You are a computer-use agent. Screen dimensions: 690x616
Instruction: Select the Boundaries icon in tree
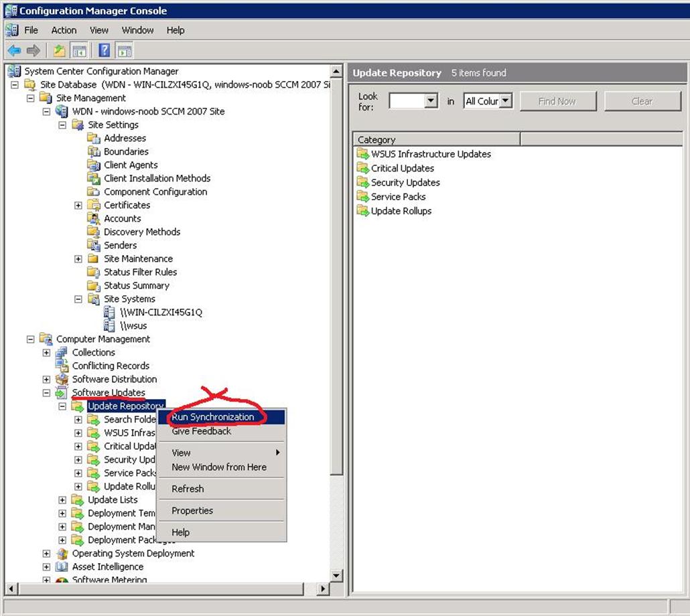[94, 152]
